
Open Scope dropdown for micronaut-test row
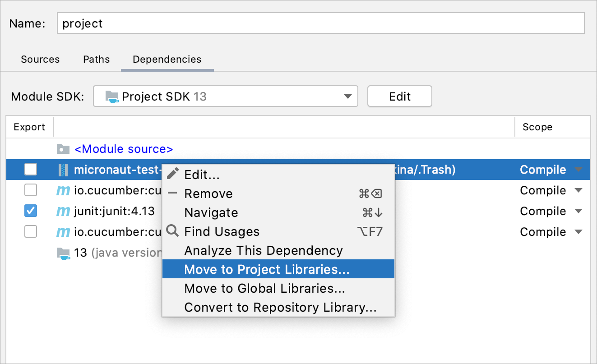[x=578, y=170]
